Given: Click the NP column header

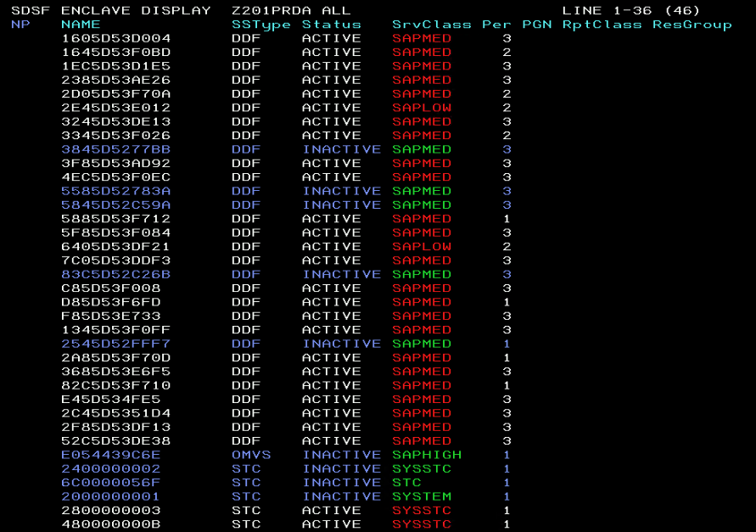Looking at the screenshot, I should click(20, 25).
